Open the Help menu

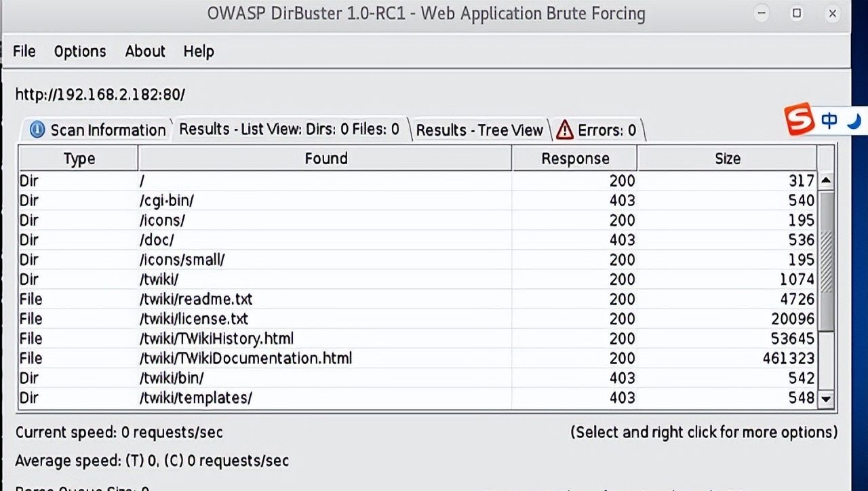(199, 52)
